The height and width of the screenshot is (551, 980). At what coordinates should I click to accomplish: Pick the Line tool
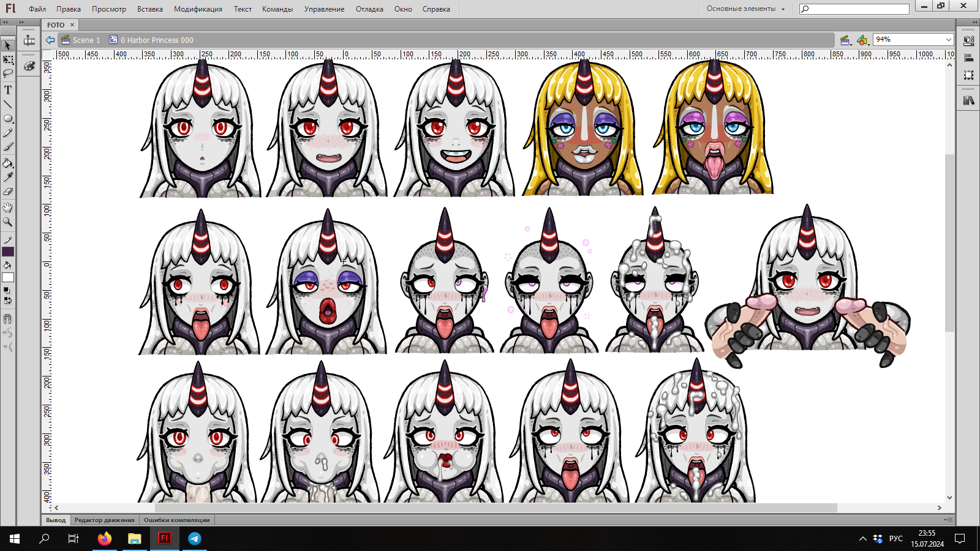click(8, 104)
